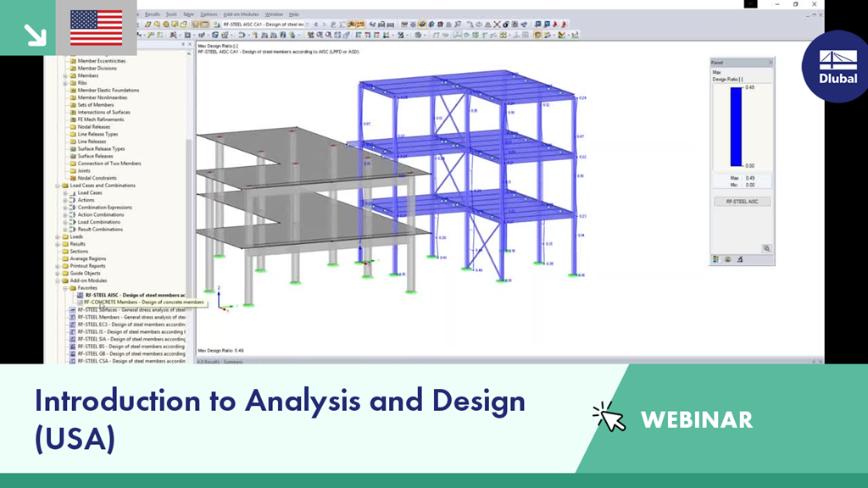Select the second tab icon at Panel bottom
Screen dimensions: 868x488
pyautogui.click(x=728, y=259)
